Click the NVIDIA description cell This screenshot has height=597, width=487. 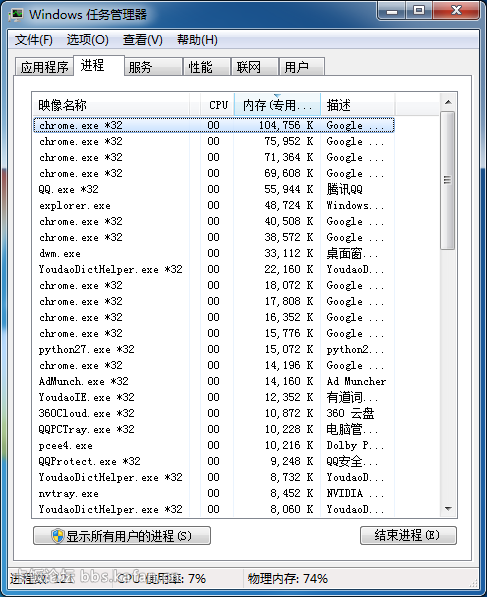coord(355,493)
